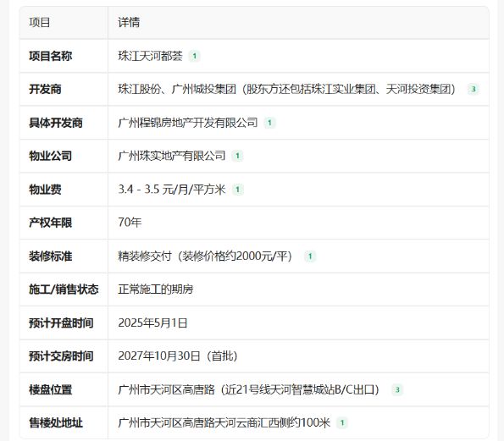The width and height of the screenshot is (504, 441).
Task: Click the 预计开盘时间 row label
Action: click(x=61, y=322)
